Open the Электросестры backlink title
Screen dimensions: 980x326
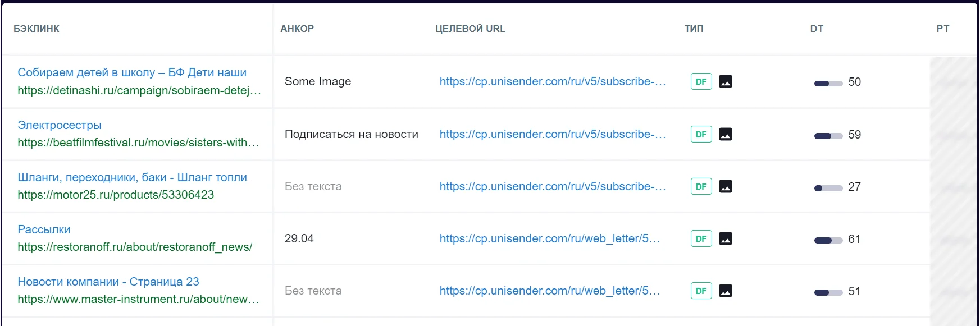(x=60, y=125)
